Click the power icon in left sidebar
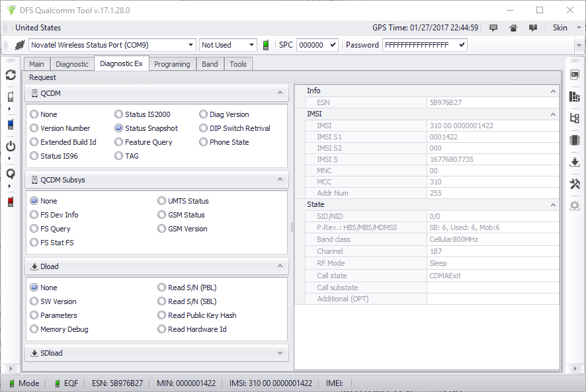586x392 pixels. pyautogui.click(x=11, y=146)
